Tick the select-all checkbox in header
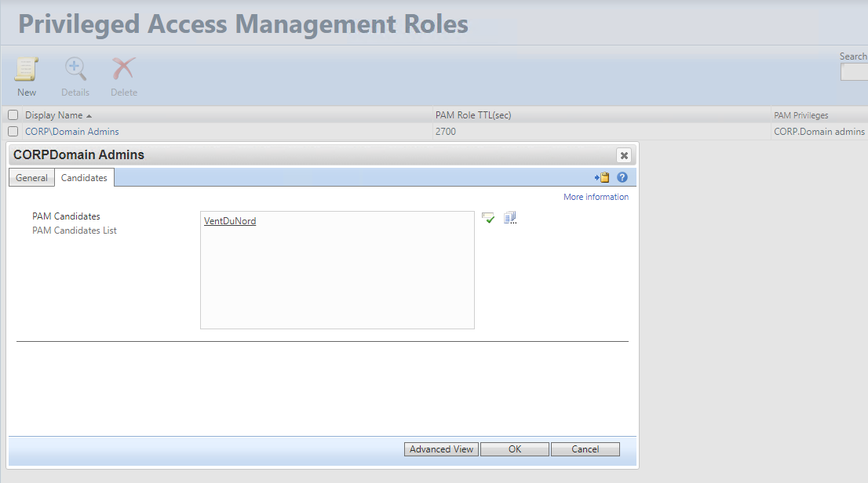This screenshot has height=483, width=868. coord(13,115)
